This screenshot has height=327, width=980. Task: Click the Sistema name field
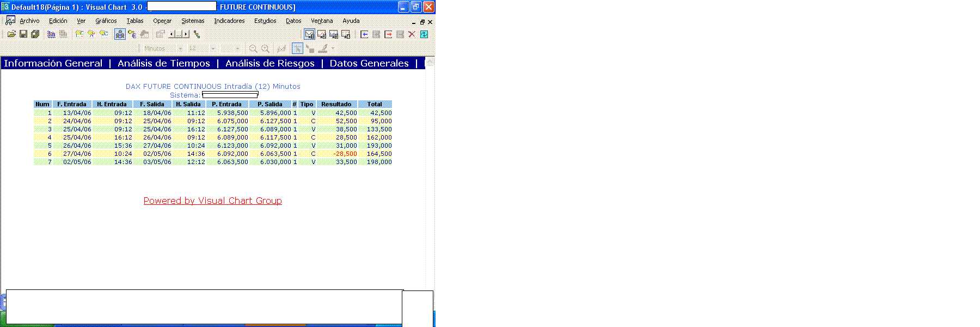[230, 95]
